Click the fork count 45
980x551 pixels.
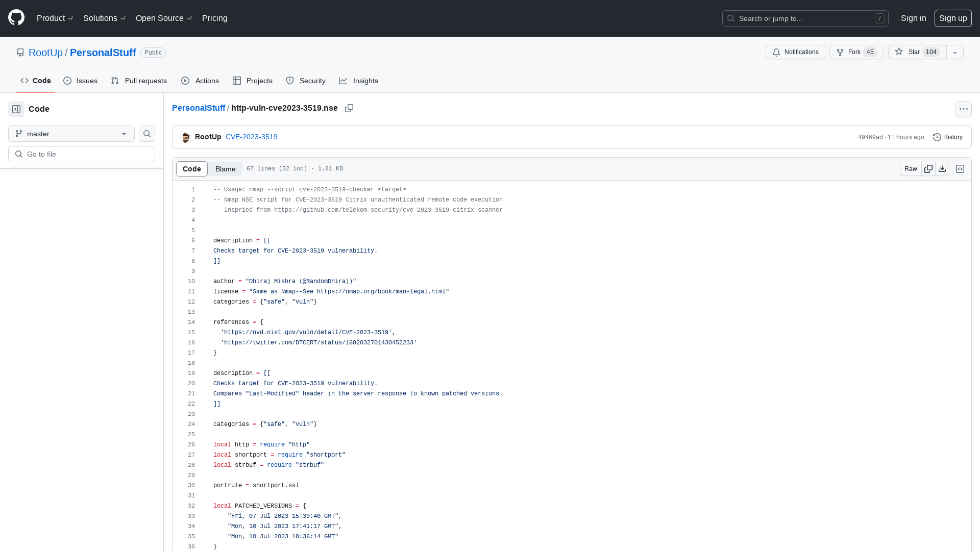pyautogui.click(x=870, y=52)
